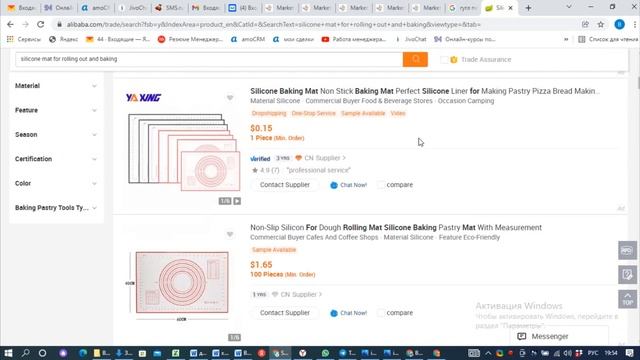The image size is (640, 360).
Task: Switch to the Google search browser tab
Action: coord(462,8)
